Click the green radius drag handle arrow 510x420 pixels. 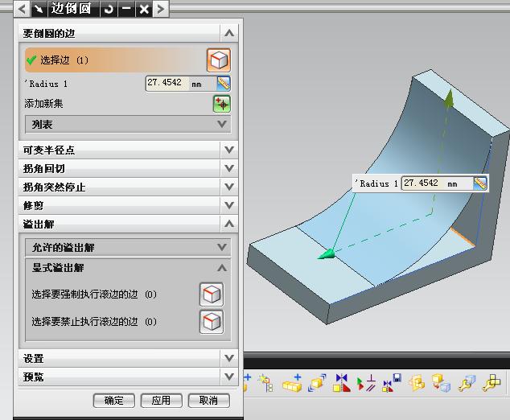pos(327,254)
